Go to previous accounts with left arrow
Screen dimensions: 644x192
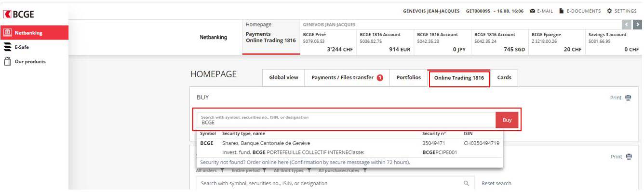[x=627, y=24]
